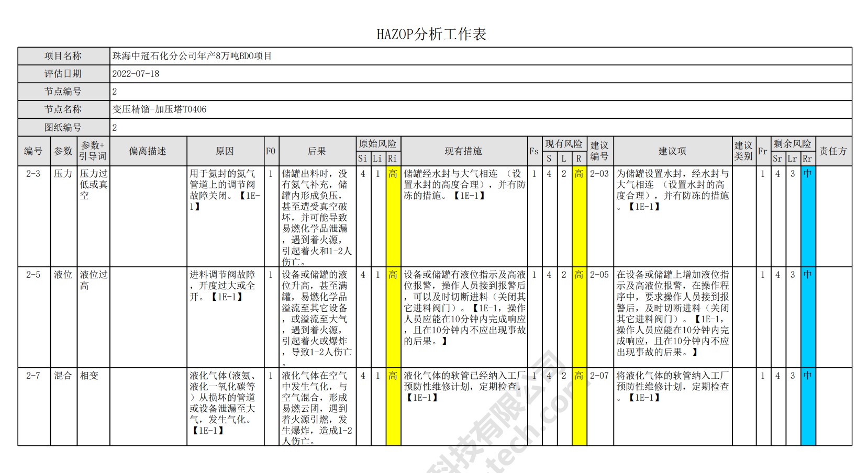Screen dimensions: 868x473
Task: Select recommendation cell "在设备或储罐上增加液位指示及高液位报警"
Action: point(673,317)
